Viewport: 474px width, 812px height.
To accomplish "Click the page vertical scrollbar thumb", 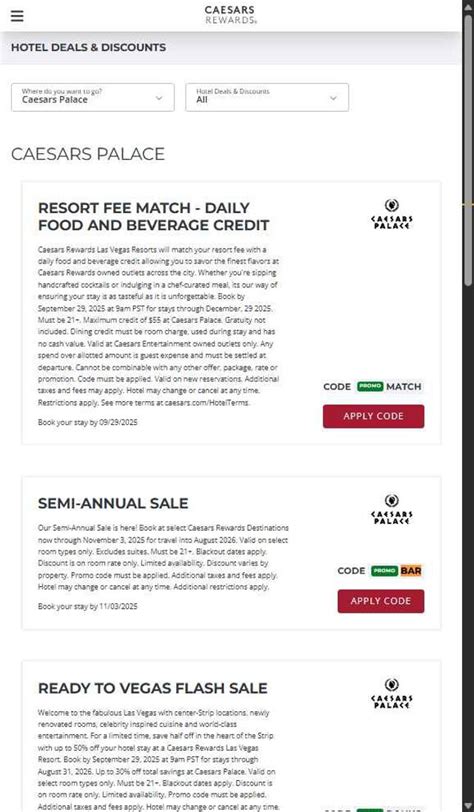I will click(x=468, y=148).
